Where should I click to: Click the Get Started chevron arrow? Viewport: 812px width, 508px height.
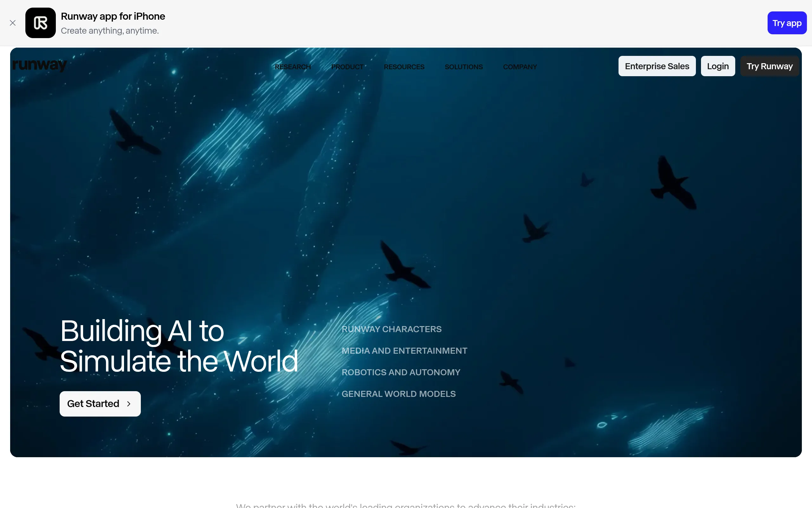click(x=129, y=404)
